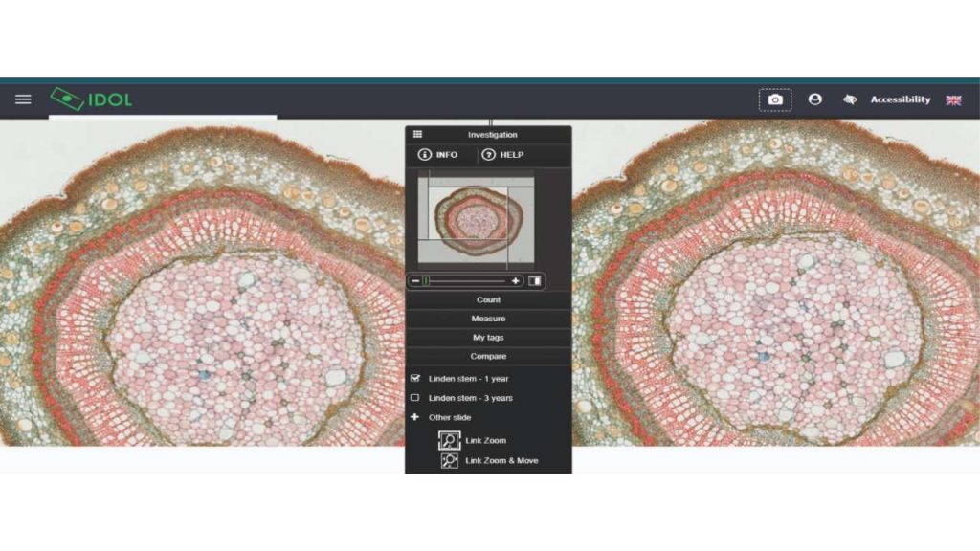Expand the My tags section
Viewport: 980px width, 551px height.
pos(488,338)
